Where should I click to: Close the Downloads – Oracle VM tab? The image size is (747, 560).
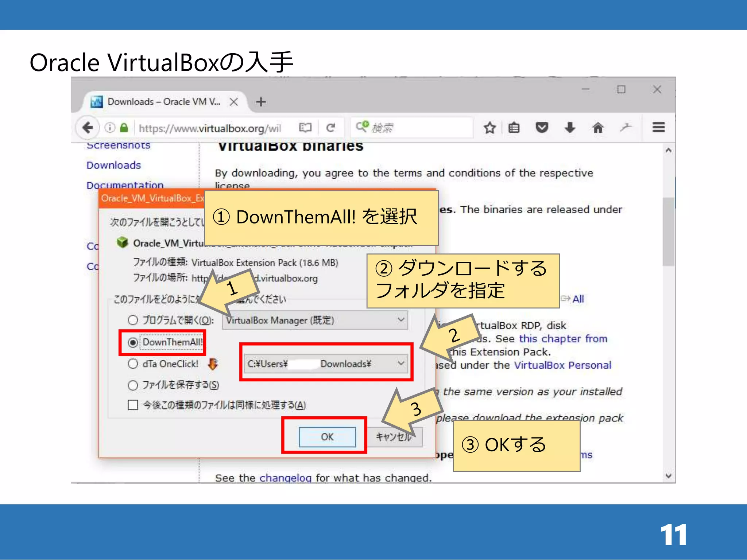(234, 102)
